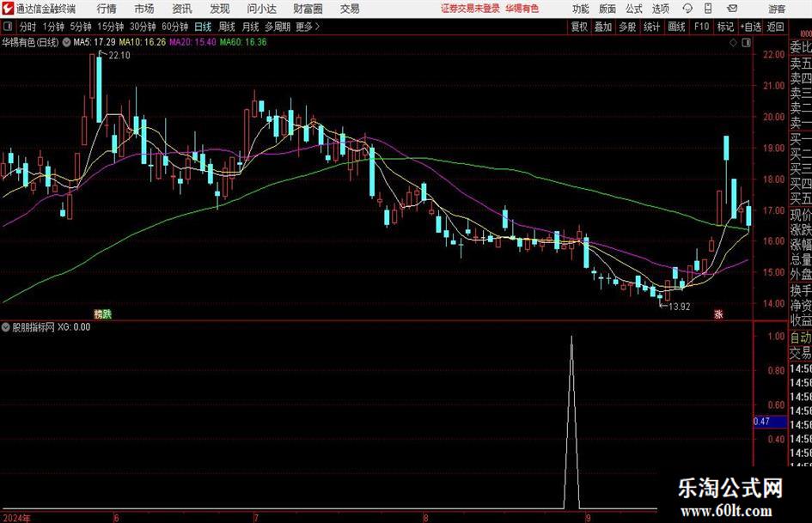Open the mail envelope icon
This screenshot has height=523, width=812.
click(x=732, y=9)
